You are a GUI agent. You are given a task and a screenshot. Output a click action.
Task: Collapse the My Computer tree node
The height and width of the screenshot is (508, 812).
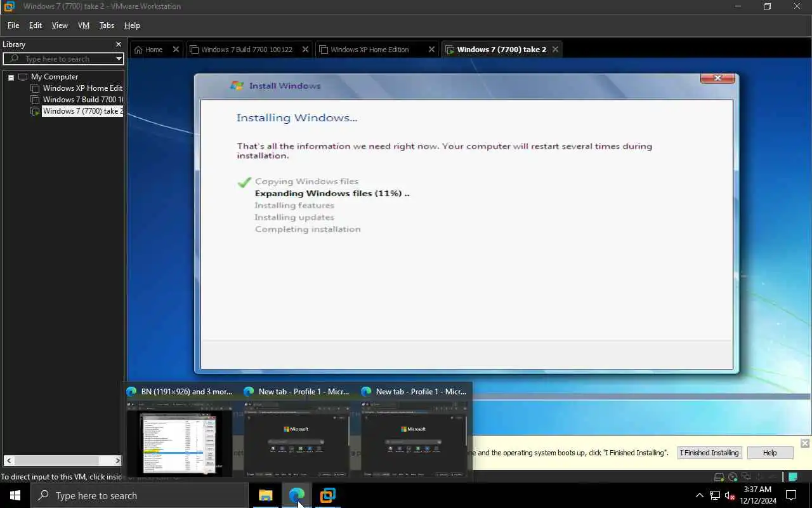[x=11, y=77]
